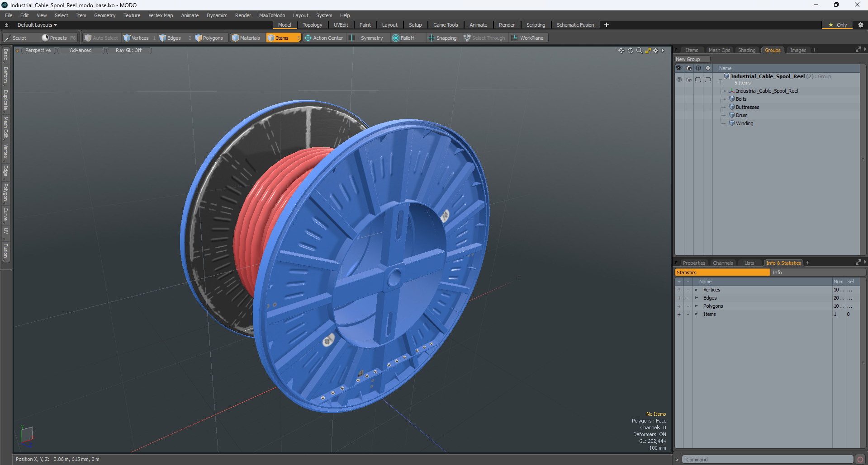Open the Default Layouts dropdown
This screenshot has width=868, height=465.
point(37,25)
